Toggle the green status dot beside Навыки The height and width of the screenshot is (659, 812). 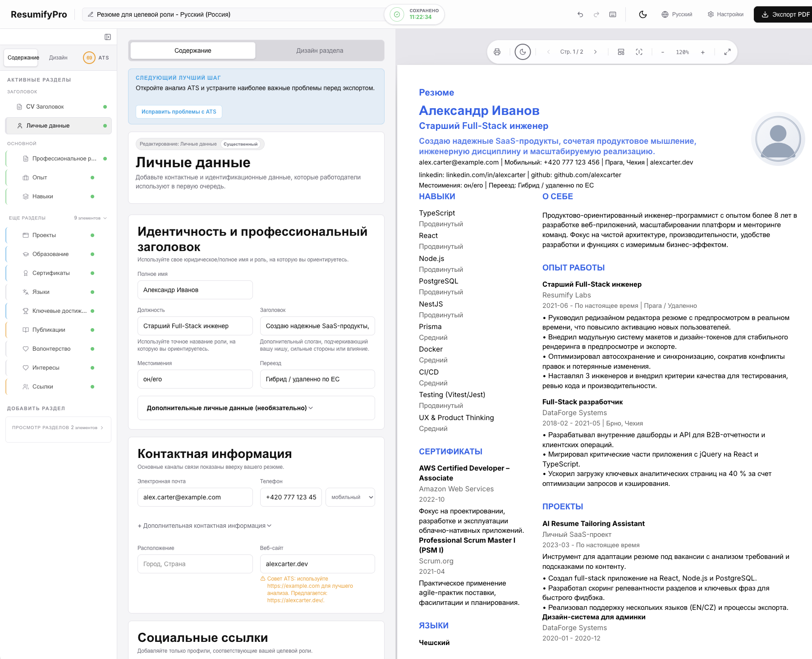93,196
